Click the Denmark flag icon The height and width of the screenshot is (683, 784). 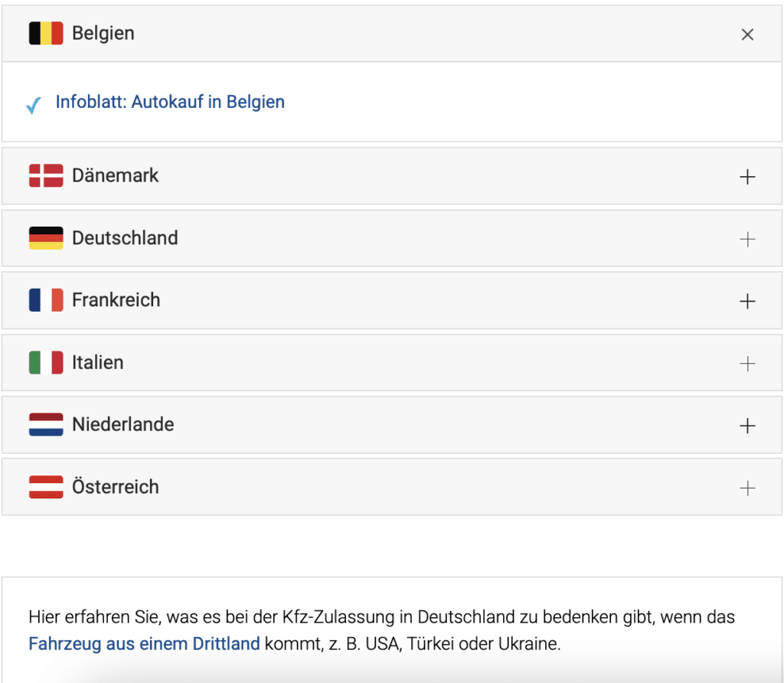pos(46,175)
